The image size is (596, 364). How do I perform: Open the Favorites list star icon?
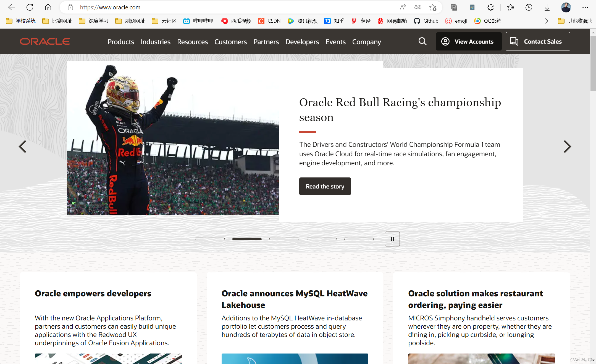click(x=511, y=7)
